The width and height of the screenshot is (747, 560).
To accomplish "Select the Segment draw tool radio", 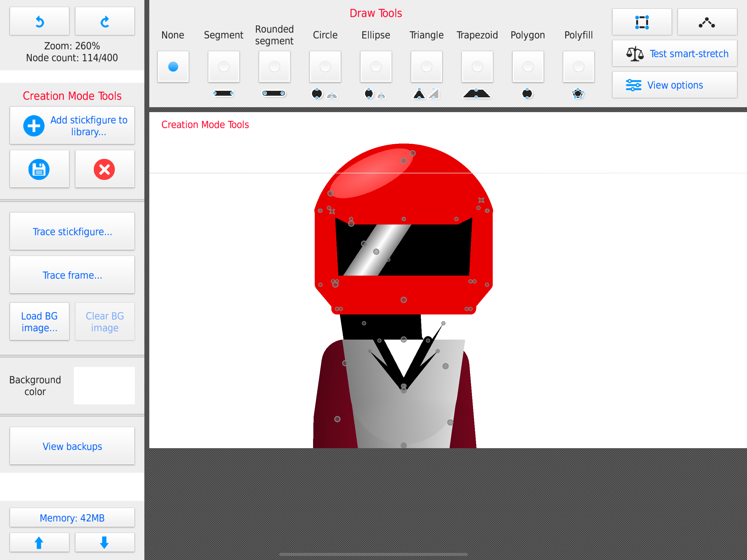I will (x=224, y=66).
